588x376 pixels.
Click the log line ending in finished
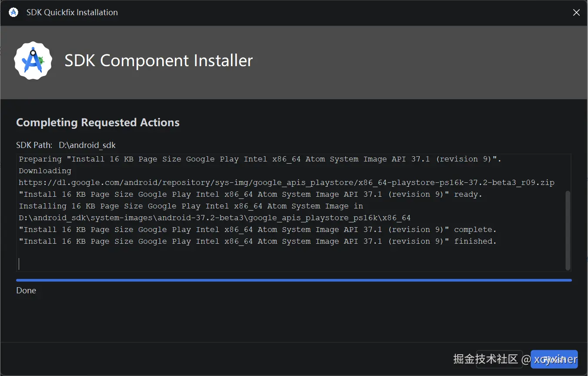click(x=257, y=242)
